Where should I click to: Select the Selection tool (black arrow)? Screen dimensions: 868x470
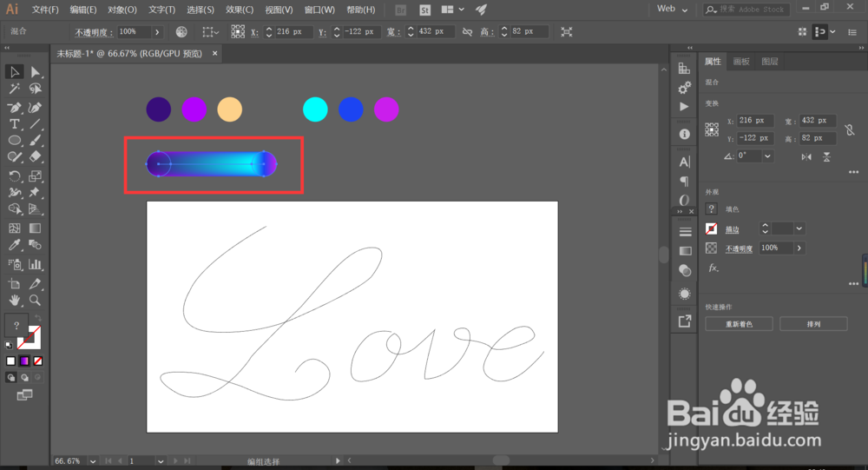[15, 72]
